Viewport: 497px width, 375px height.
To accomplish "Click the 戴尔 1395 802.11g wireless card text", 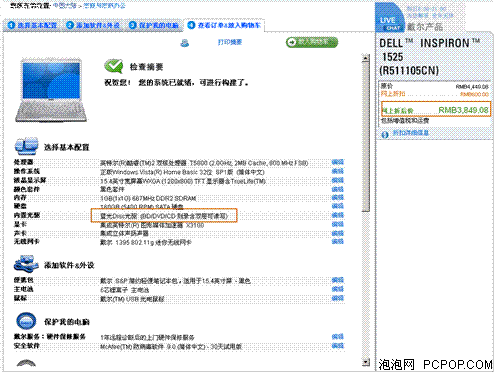I will click(x=146, y=243).
